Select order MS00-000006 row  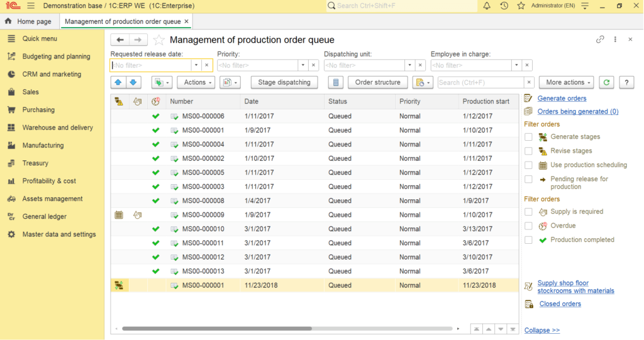tap(314, 116)
